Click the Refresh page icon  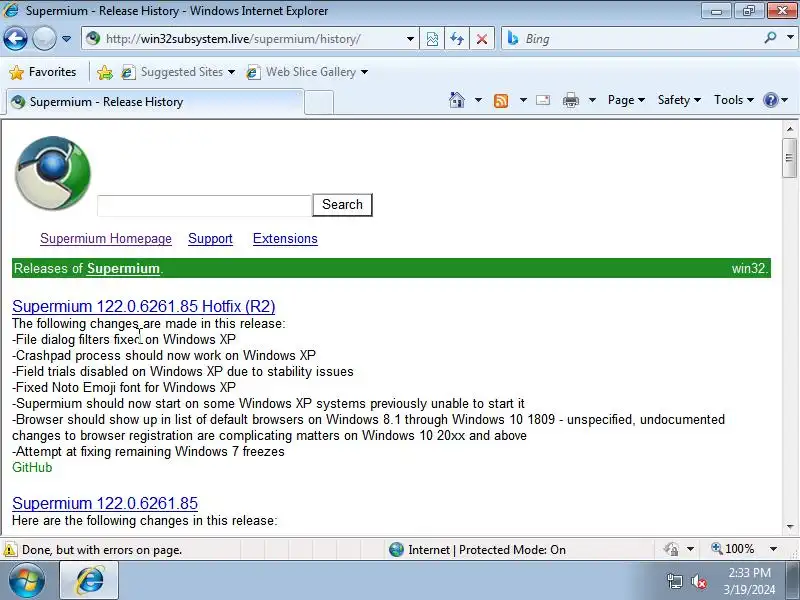(457, 39)
